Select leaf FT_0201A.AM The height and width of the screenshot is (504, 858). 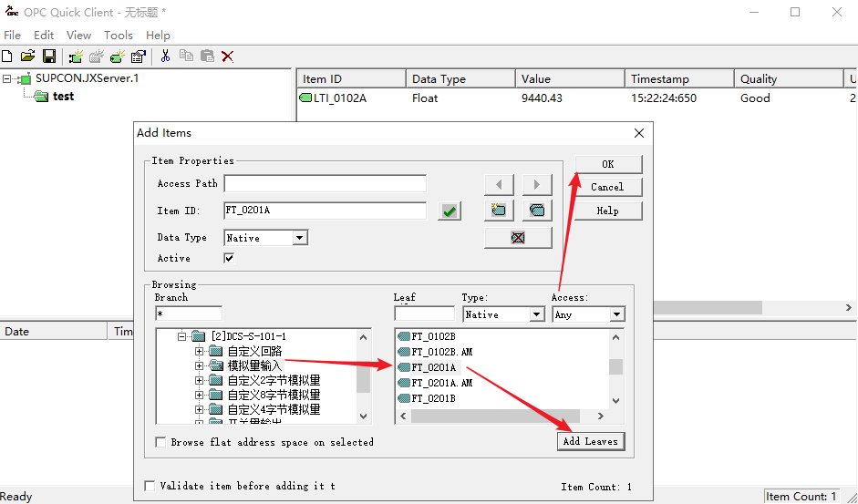point(441,383)
